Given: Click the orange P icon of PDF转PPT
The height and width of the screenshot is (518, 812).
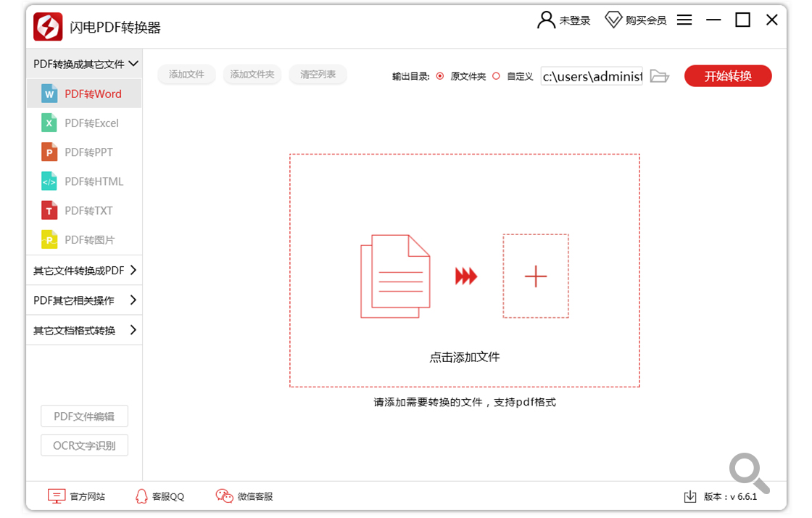Looking at the screenshot, I should (49, 152).
